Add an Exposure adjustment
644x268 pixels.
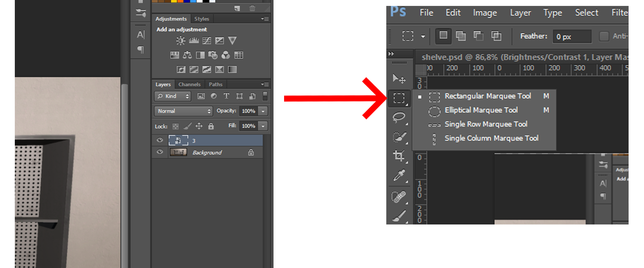click(220, 40)
